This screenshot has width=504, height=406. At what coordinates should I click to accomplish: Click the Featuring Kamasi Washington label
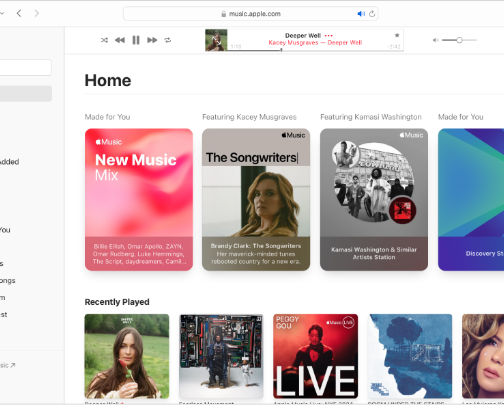[371, 117]
